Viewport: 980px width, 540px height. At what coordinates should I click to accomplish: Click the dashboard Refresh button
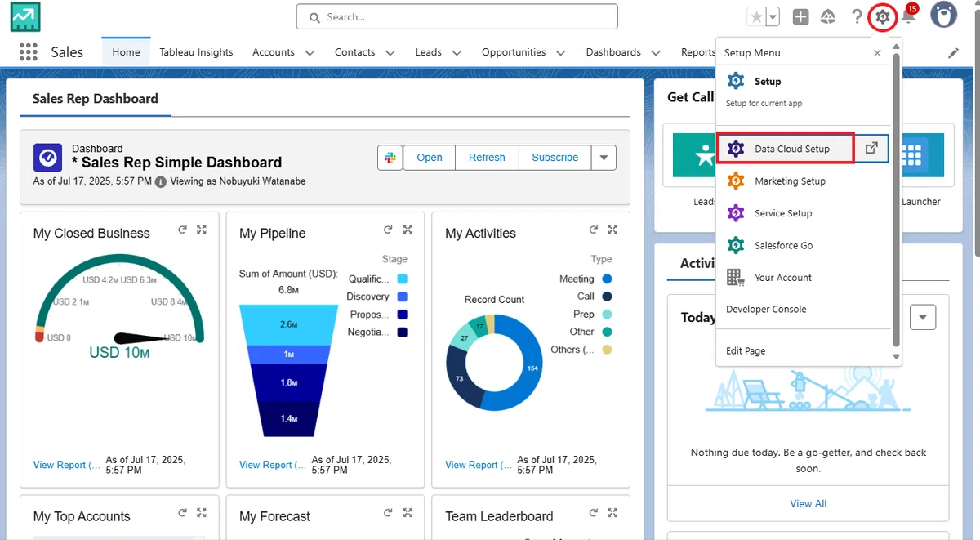[487, 158]
